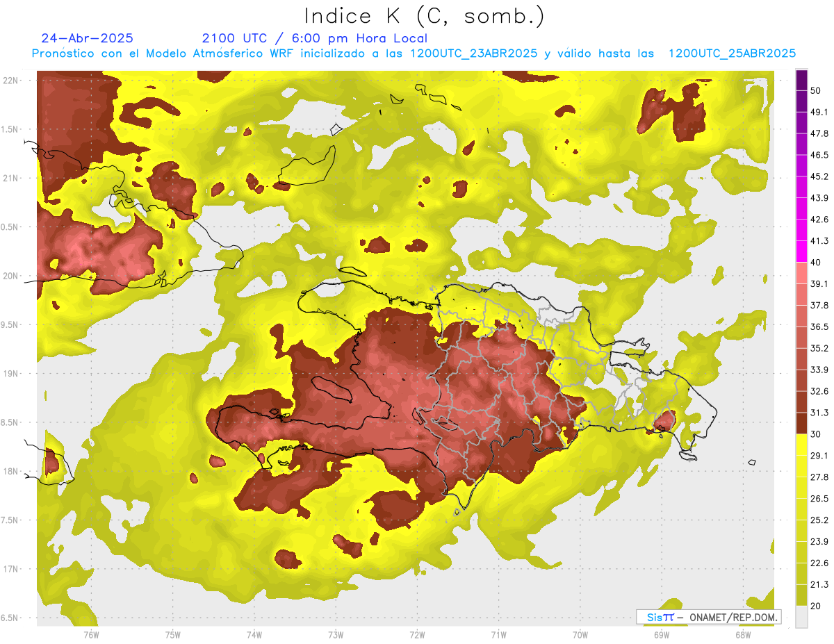The height and width of the screenshot is (644, 834).
Task: Click the "74W" longitude label
Action: [254, 635]
